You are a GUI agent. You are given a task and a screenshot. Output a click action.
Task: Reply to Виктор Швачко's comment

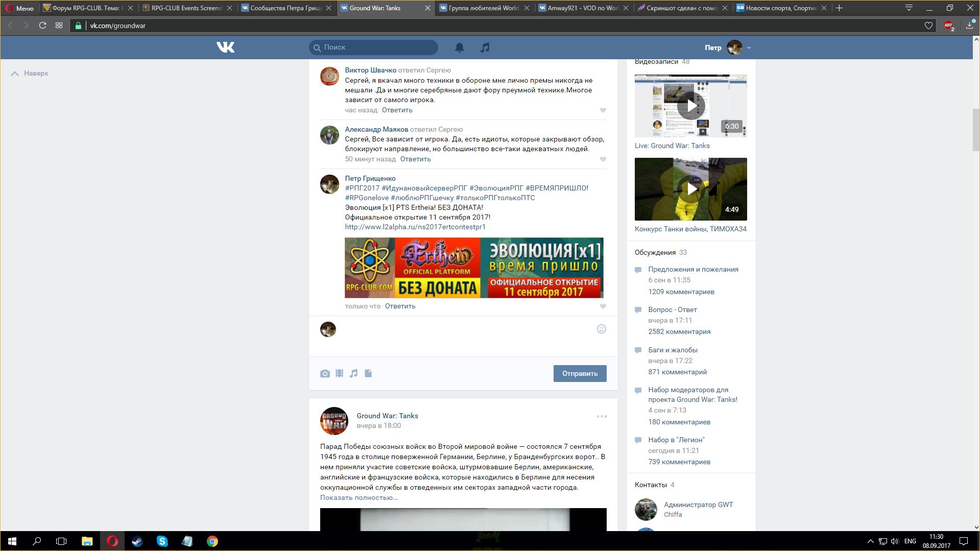(397, 110)
